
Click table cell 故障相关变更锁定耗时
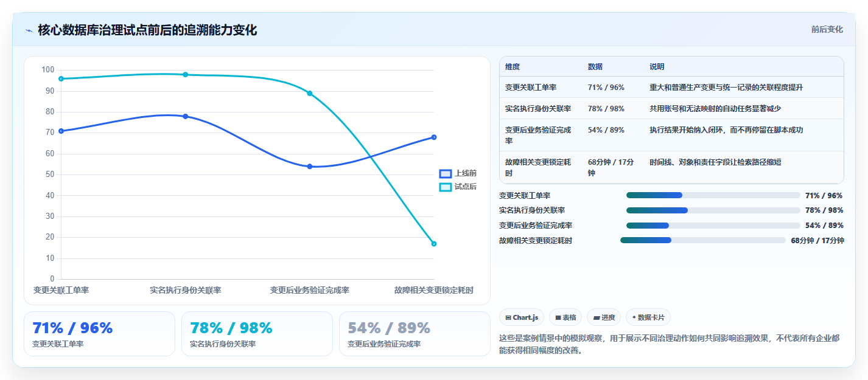(x=538, y=167)
